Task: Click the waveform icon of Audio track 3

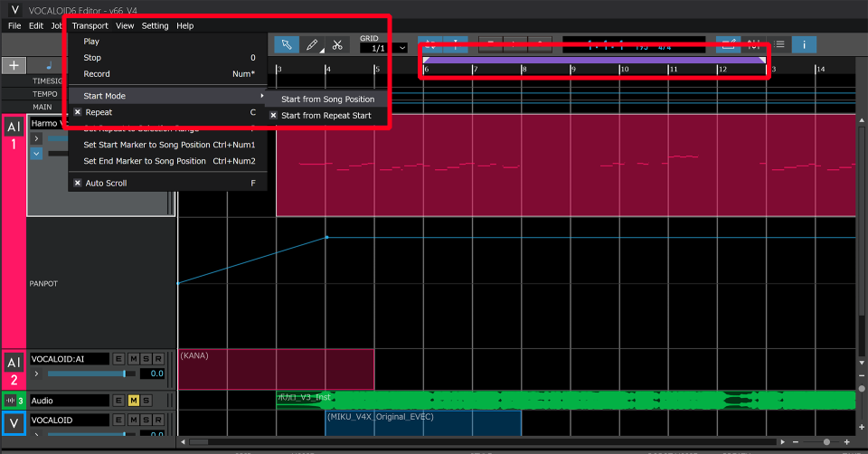Action: [x=10, y=401]
